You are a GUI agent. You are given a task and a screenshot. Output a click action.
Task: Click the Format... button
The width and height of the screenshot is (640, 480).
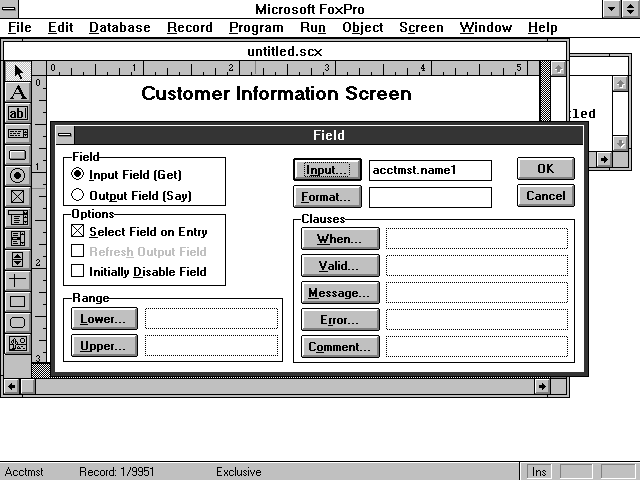pyautogui.click(x=326, y=197)
